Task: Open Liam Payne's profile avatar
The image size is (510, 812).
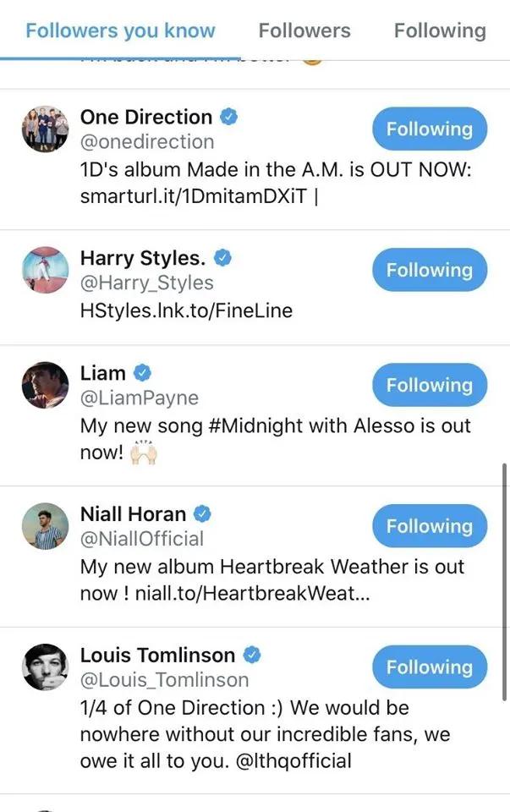Action: click(x=45, y=386)
